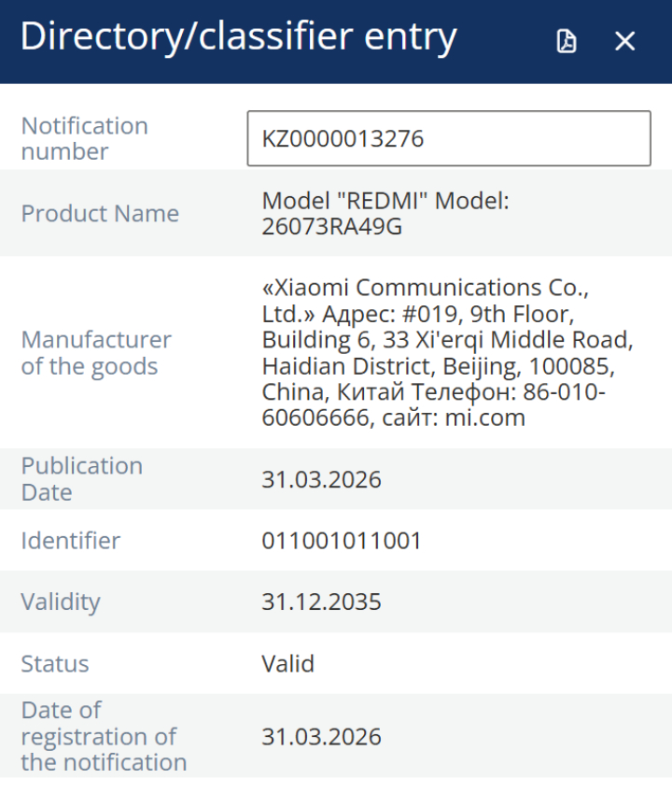This screenshot has width=672, height=807.
Task: Click the Publication Date label
Action: tap(82, 478)
